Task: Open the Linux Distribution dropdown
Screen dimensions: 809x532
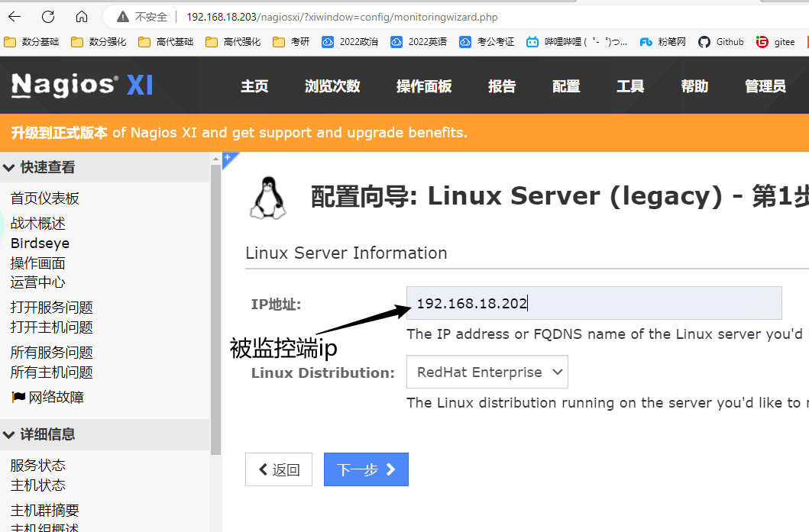Action: 487,372
